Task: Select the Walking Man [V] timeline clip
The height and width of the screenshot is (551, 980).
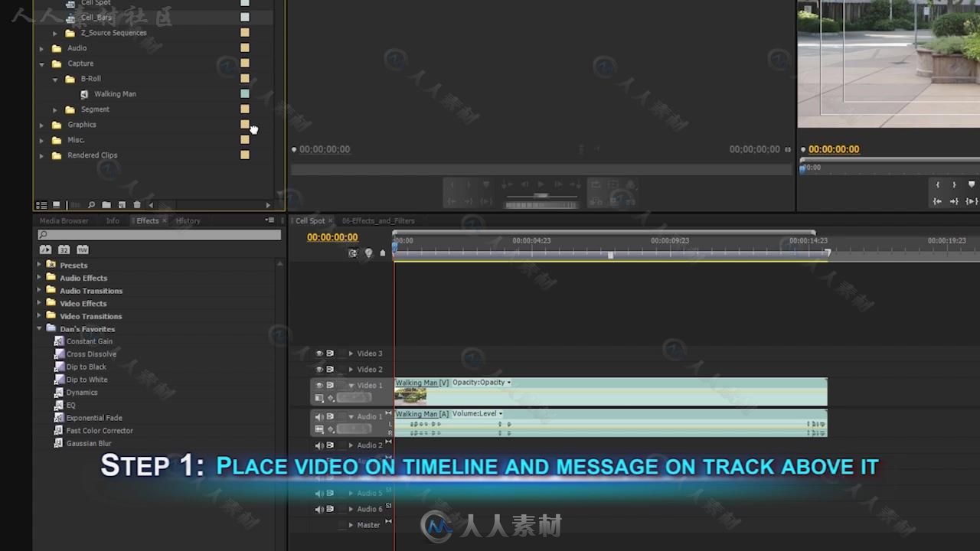Action: (610, 392)
